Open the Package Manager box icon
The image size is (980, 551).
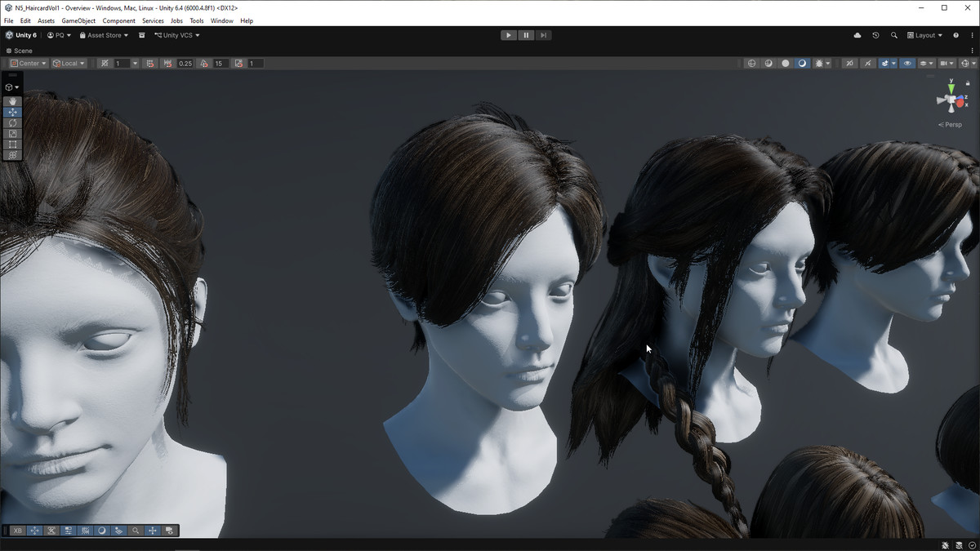[141, 35]
